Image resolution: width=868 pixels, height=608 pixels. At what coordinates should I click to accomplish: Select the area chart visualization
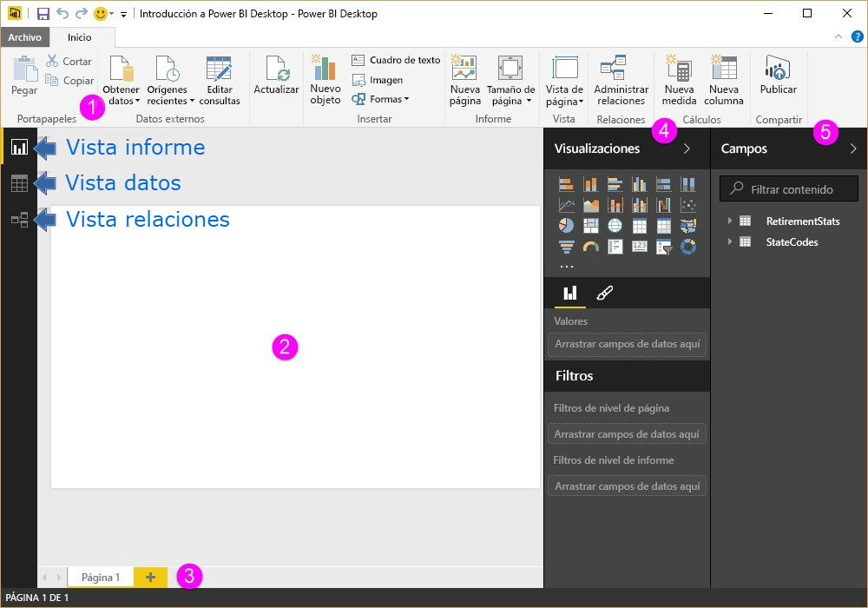click(x=590, y=205)
